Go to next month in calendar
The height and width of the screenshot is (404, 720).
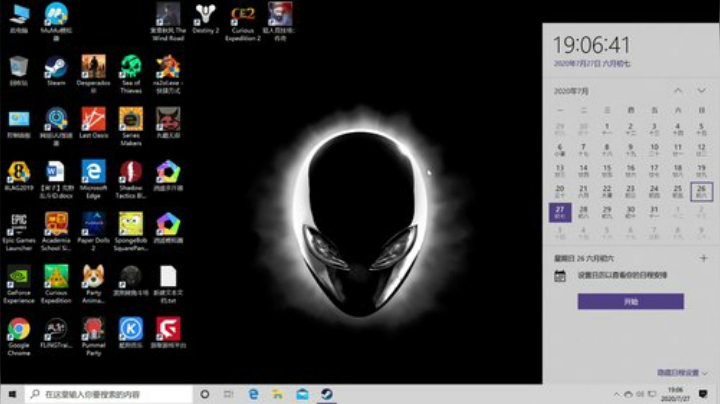(701, 91)
